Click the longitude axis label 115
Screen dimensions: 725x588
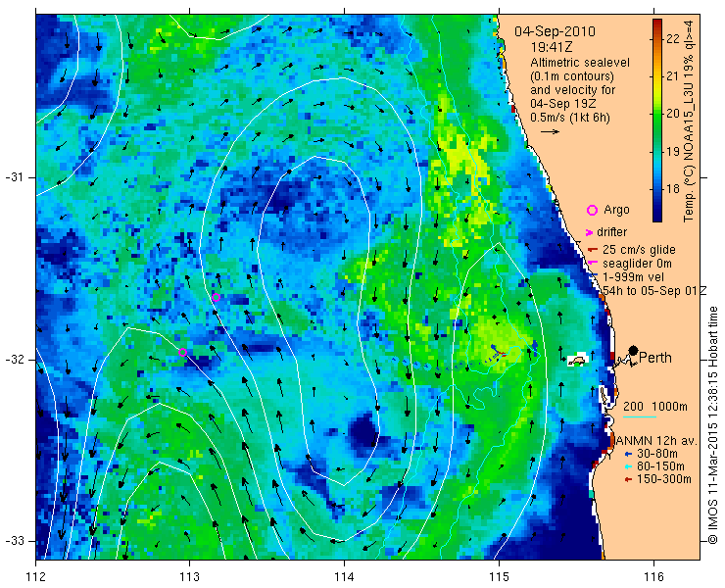[x=499, y=577]
